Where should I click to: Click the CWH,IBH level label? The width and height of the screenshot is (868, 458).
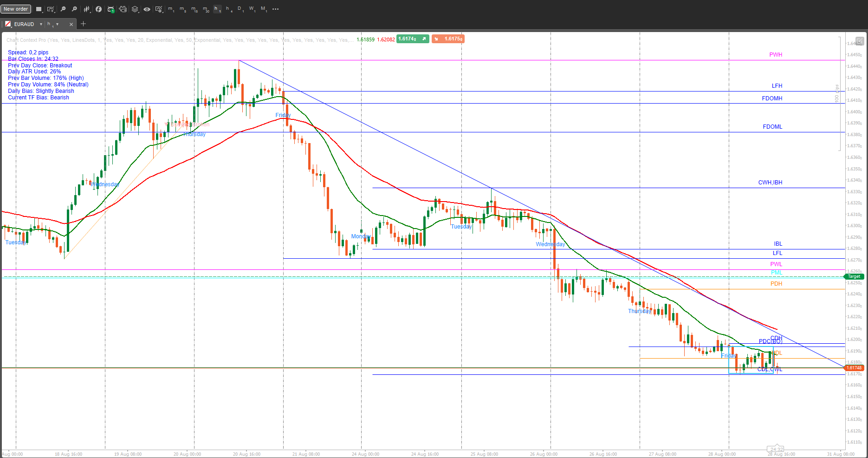pos(770,183)
